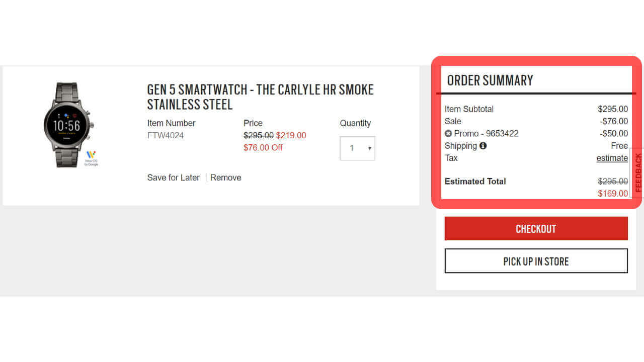The height and width of the screenshot is (362, 644).
Task: Open the Gen 5 Smartwatch product title
Action: (260, 97)
